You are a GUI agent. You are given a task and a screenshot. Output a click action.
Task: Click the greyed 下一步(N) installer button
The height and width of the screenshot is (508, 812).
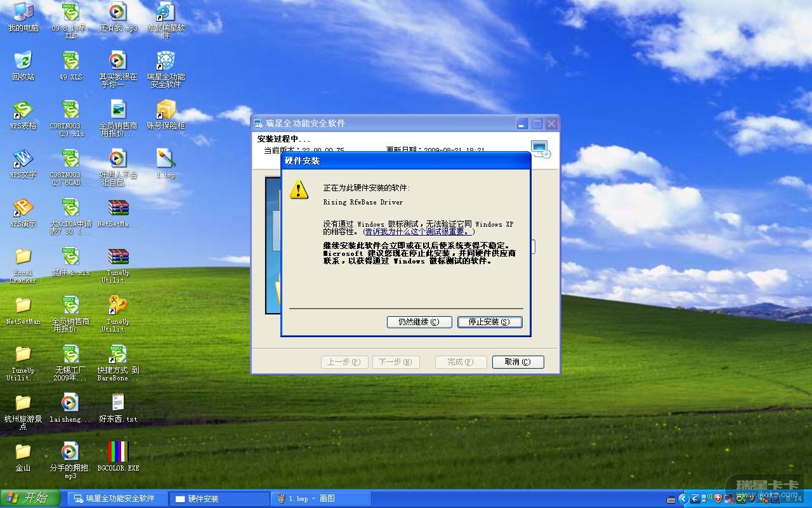(x=396, y=362)
